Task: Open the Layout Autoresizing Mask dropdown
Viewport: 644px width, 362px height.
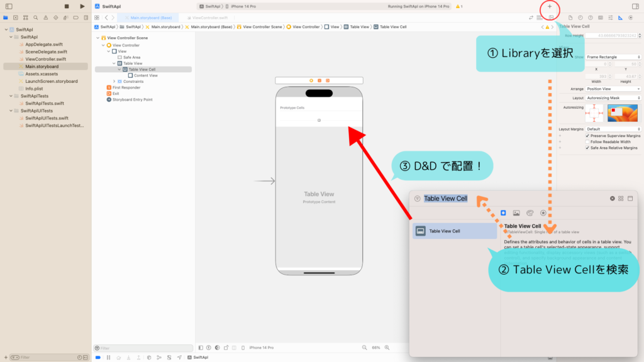Action: pyautogui.click(x=613, y=98)
